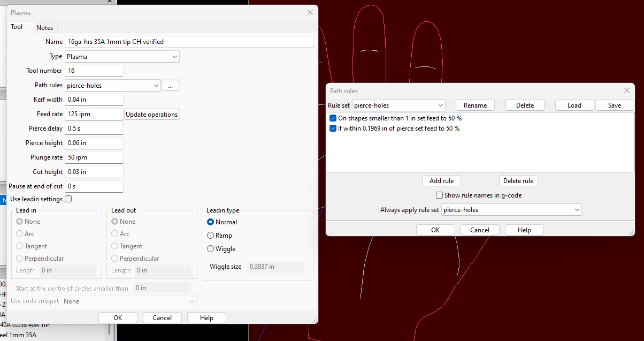Click the tool Name text field
The width and height of the screenshot is (644, 341).
[189, 42]
